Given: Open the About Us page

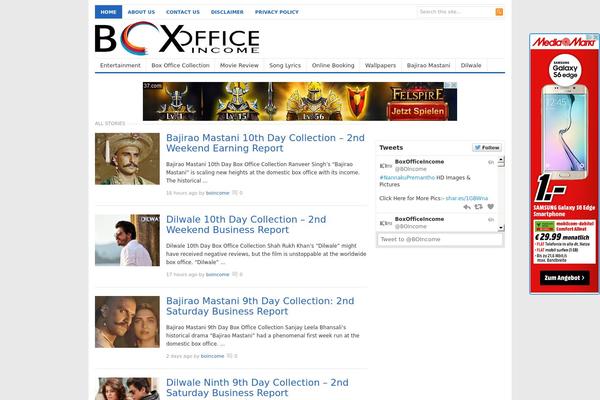Looking at the screenshot, I should [x=141, y=12].
